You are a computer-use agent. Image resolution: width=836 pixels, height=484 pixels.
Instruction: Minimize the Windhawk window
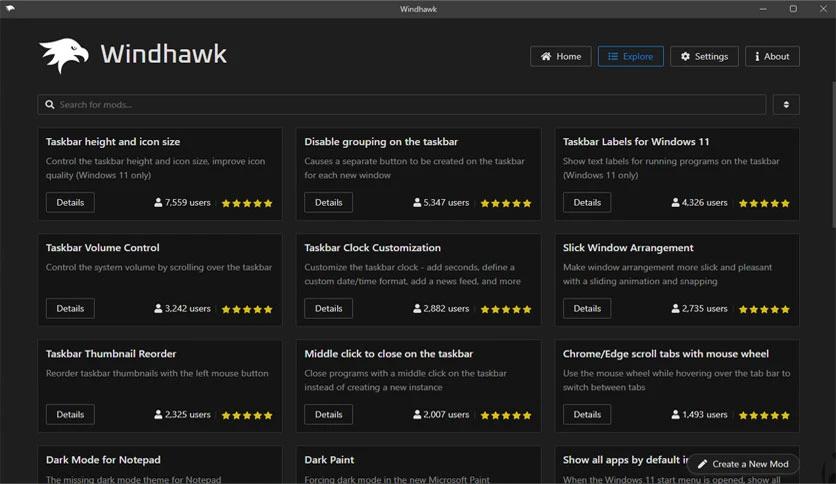pos(763,9)
